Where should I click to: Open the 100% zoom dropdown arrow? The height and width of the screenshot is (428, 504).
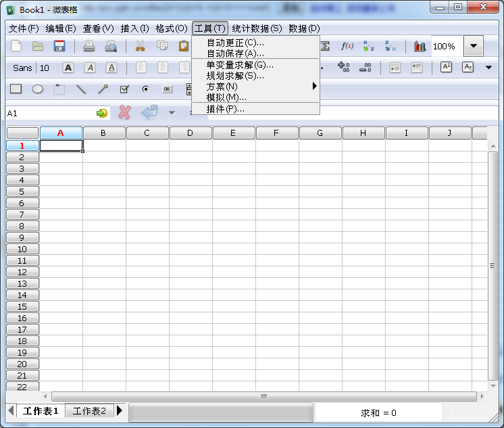click(474, 46)
